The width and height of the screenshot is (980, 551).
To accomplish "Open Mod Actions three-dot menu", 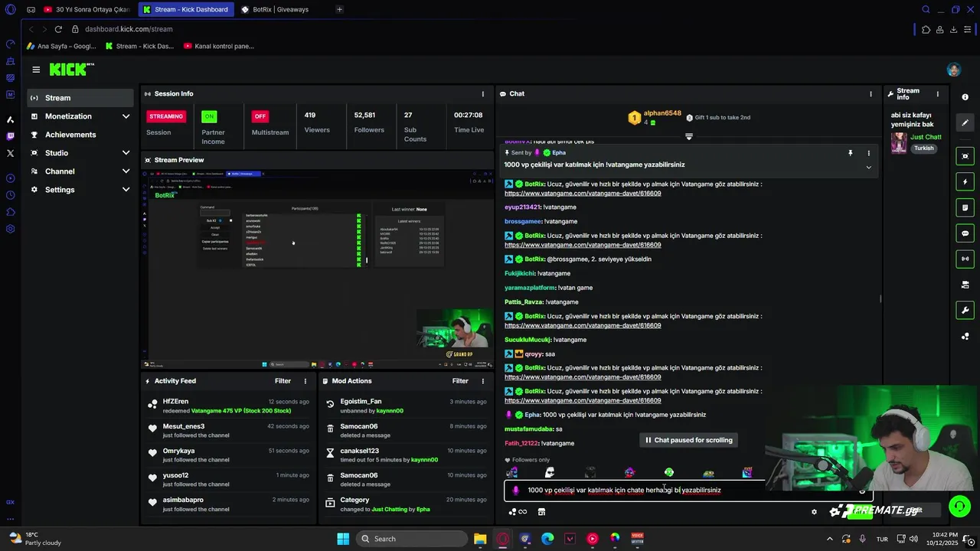I will click(x=482, y=381).
